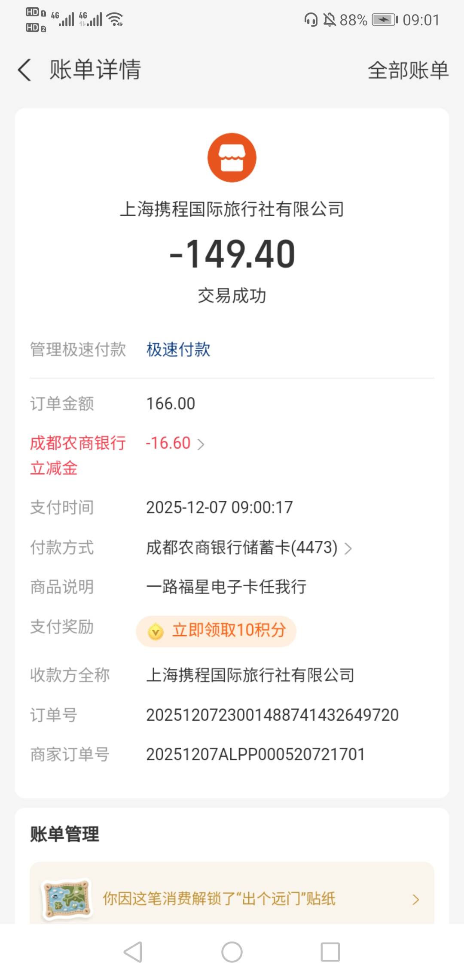Image resolution: width=464 pixels, height=980 pixels.
Task: Open 全部账单 (all bills)
Action: coord(408,70)
